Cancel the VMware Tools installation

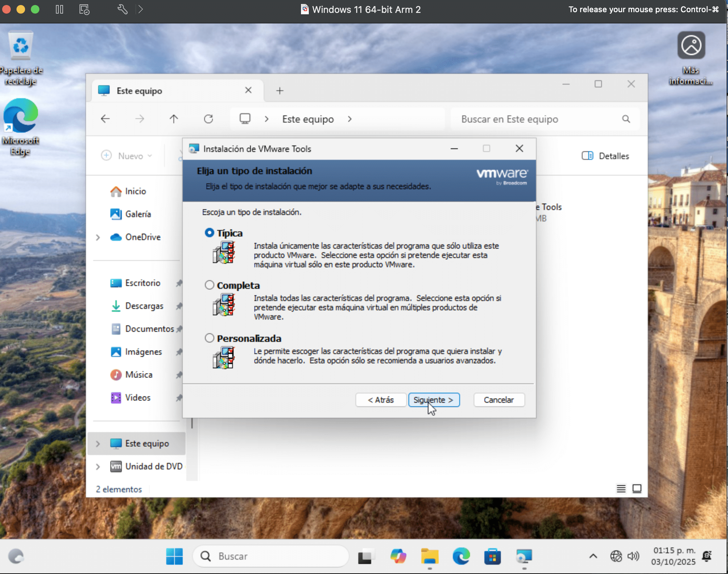pos(499,400)
